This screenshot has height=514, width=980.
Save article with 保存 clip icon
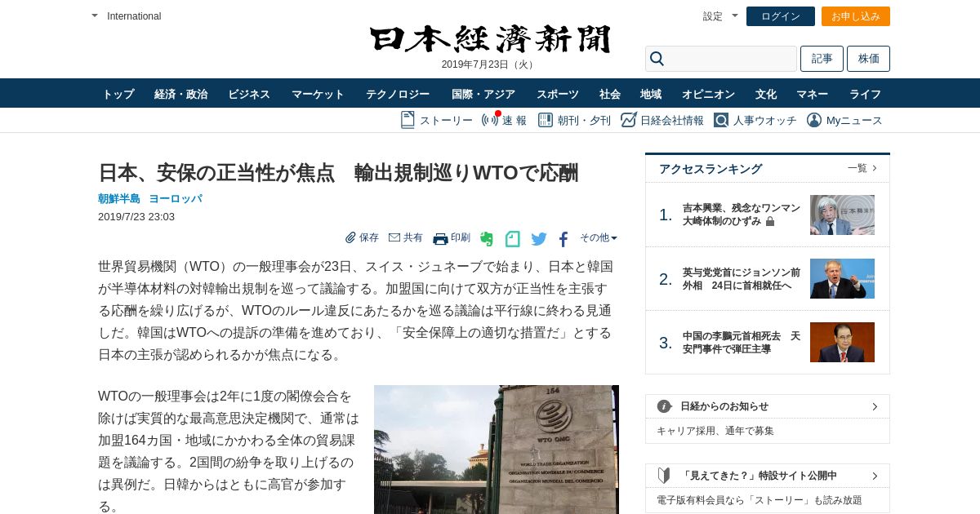coord(350,237)
